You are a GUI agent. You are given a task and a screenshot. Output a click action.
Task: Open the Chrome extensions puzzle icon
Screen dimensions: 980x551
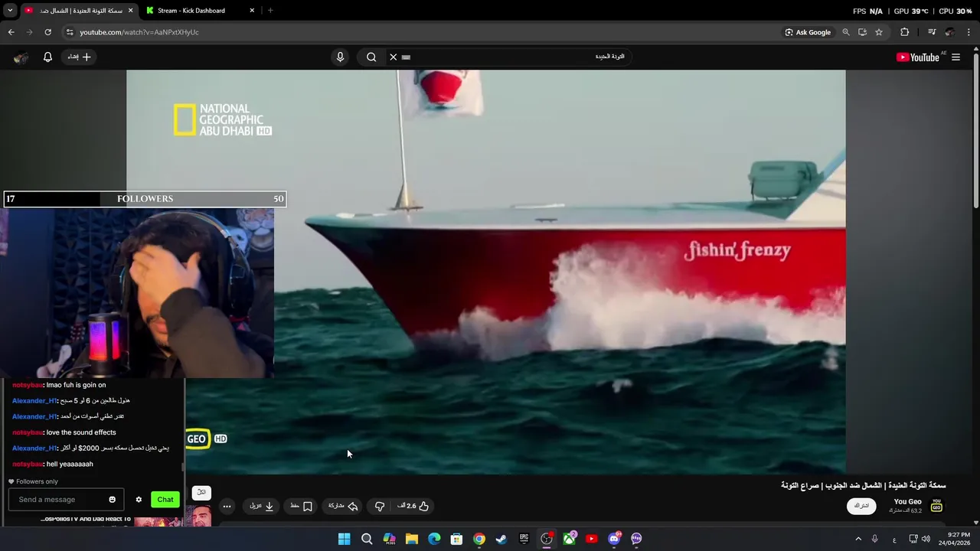pos(904,32)
